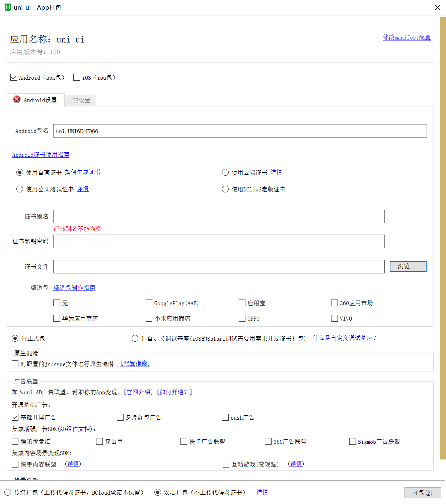Open the [官网介绍] link
The width and height of the screenshot is (446, 504).
click(x=138, y=392)
